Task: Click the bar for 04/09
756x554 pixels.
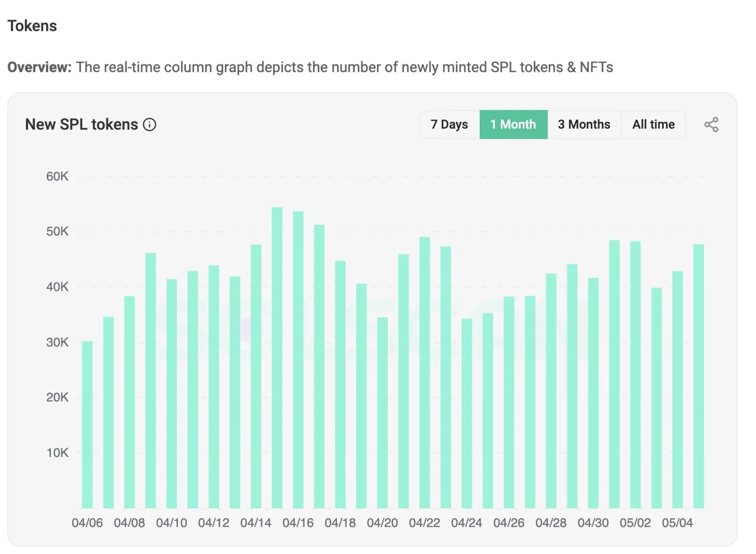Action: tap(151, 381)
